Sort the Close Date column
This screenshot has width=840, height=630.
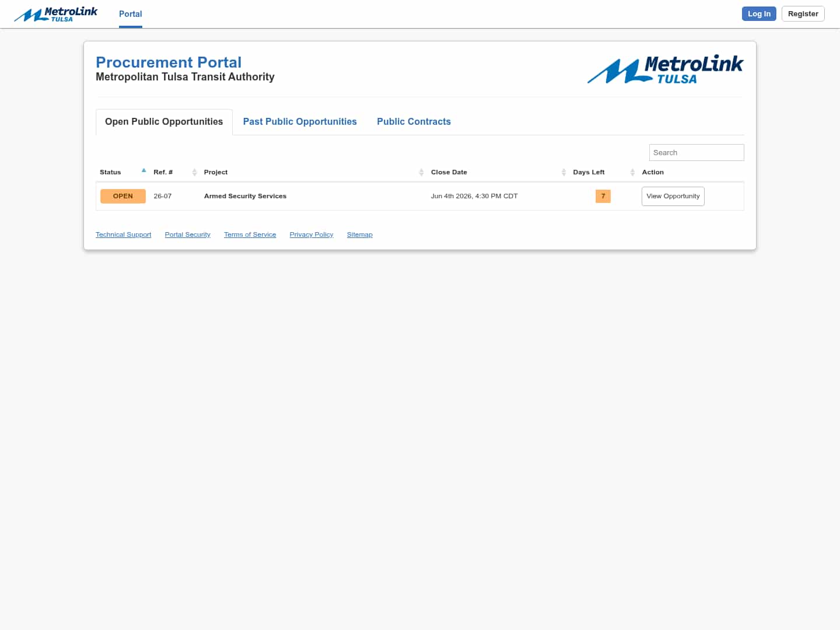(563, 172)
